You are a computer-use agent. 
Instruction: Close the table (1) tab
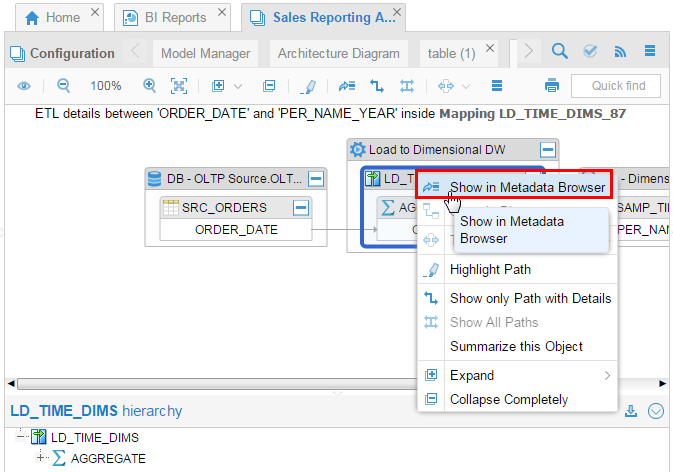tap(490, 48)
